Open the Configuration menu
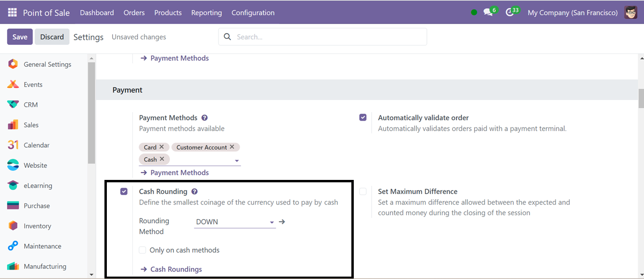This screenshot has width=644, height=279. (x=253, y=13)
